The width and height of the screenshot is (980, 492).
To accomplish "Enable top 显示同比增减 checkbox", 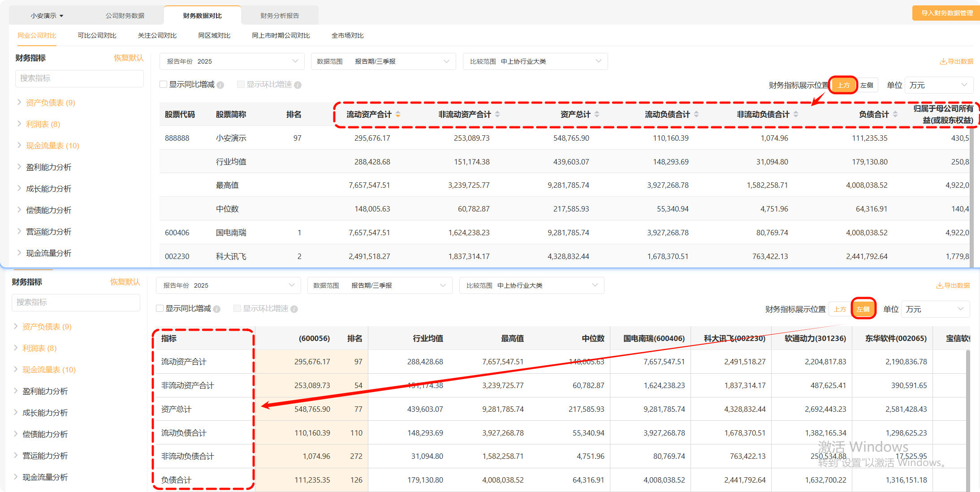I will point(164,85).
